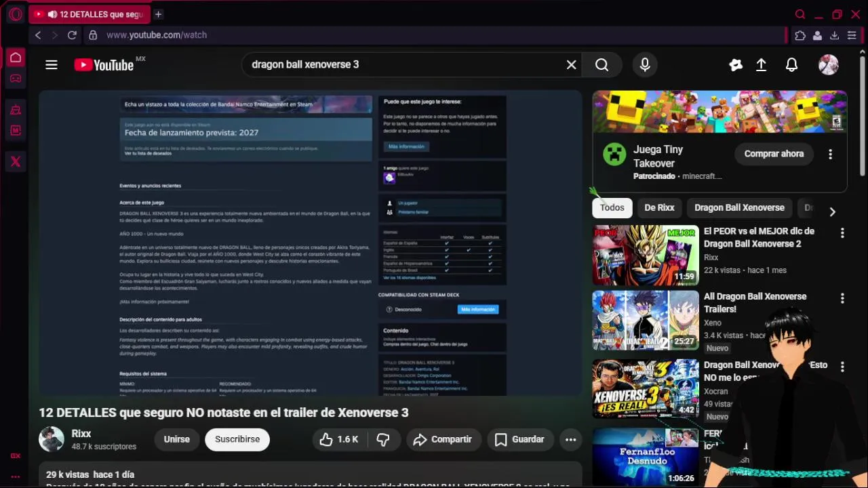Open the GX logo at sidebar bottom

coord(15,456)
